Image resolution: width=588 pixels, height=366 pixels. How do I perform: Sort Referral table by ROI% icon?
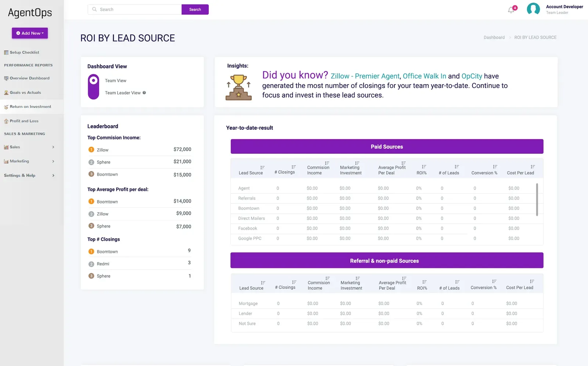pyautogui.click(x=424, y=282)
